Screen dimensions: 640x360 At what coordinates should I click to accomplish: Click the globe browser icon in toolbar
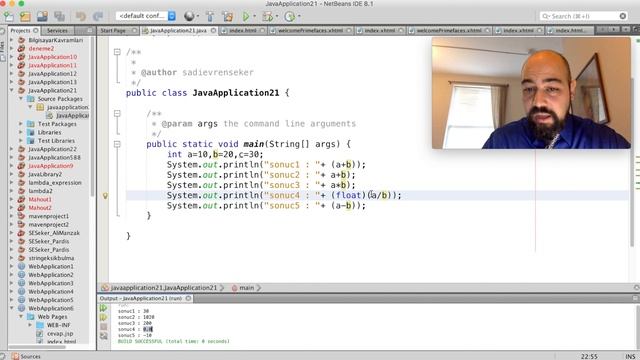(x=189, y=16)
